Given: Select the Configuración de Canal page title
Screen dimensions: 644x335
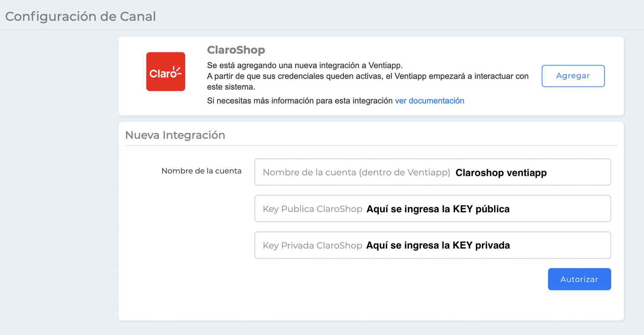Looking at the screenshot, I should 80,16.
